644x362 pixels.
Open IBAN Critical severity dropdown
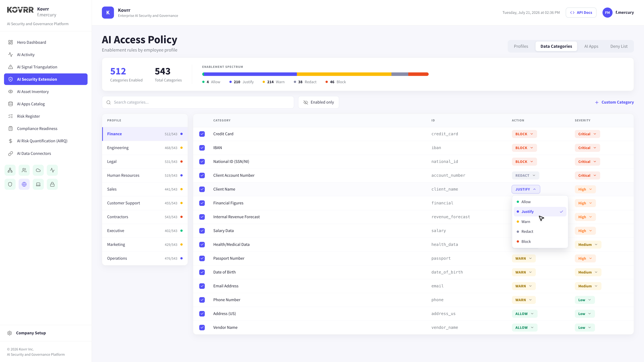coord(587,148)
